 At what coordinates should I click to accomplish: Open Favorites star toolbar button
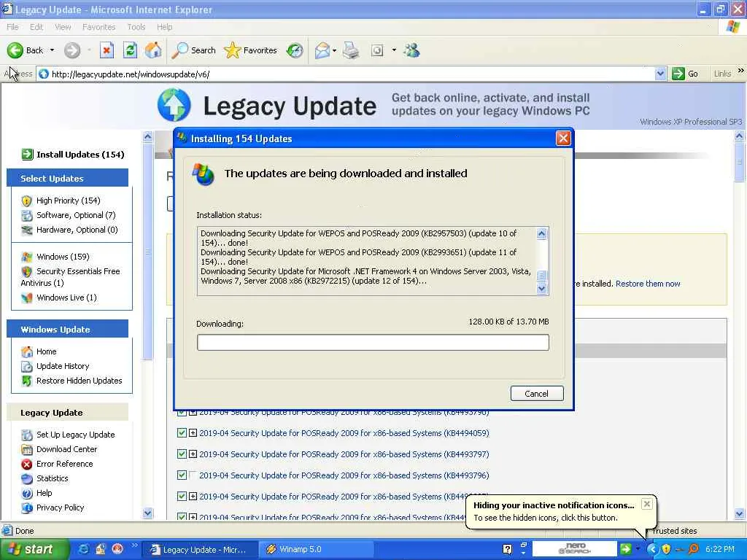click(250, 50)
